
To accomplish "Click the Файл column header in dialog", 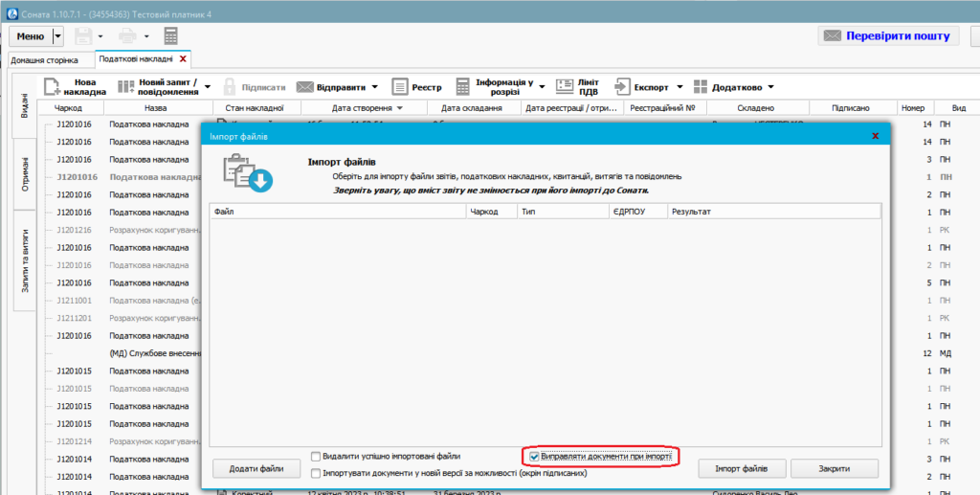I will pos(338,212).
